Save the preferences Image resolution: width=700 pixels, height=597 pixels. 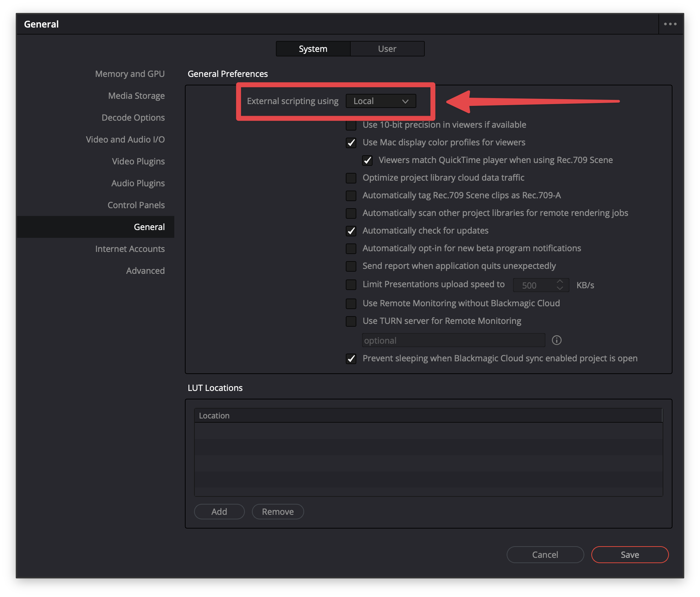630,555
